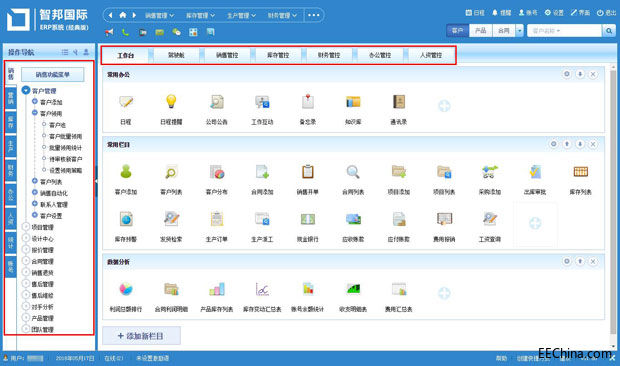Expand the 合同管理 tree node

point(26,261)
